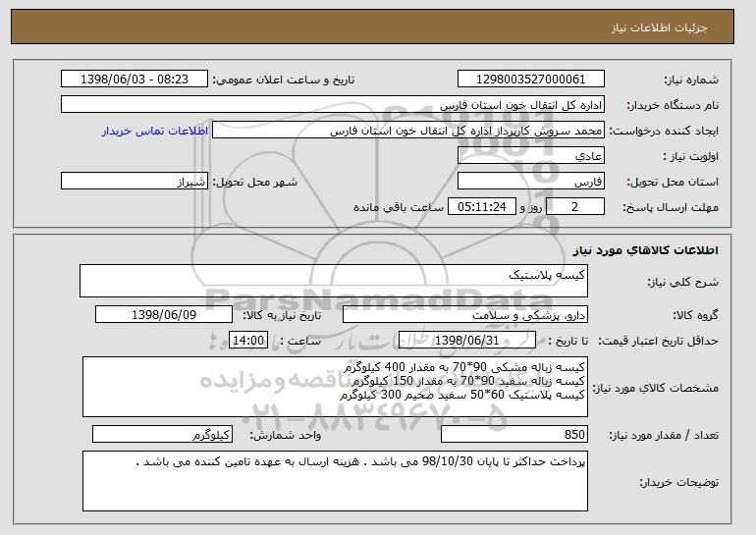Image resolution: width=756 pixels, height=535 pixels.
Task: Click the time field showing 14:00
Action: point(248,341)
